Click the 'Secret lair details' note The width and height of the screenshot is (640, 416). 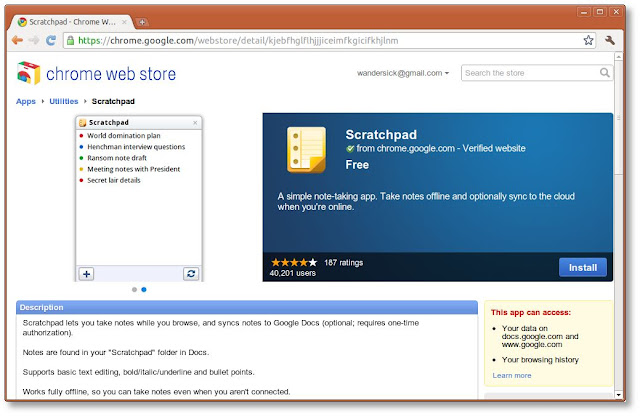(x=113, y=180)
